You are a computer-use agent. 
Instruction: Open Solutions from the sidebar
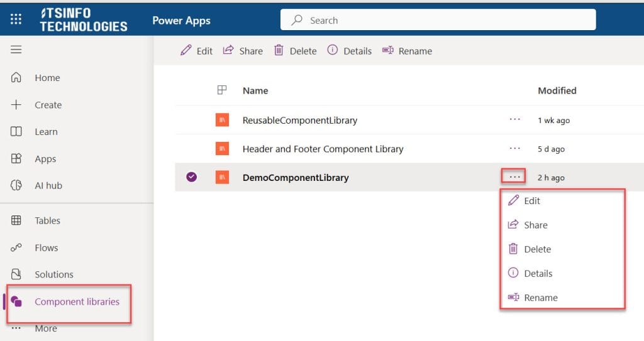click(x=54, y=274)
